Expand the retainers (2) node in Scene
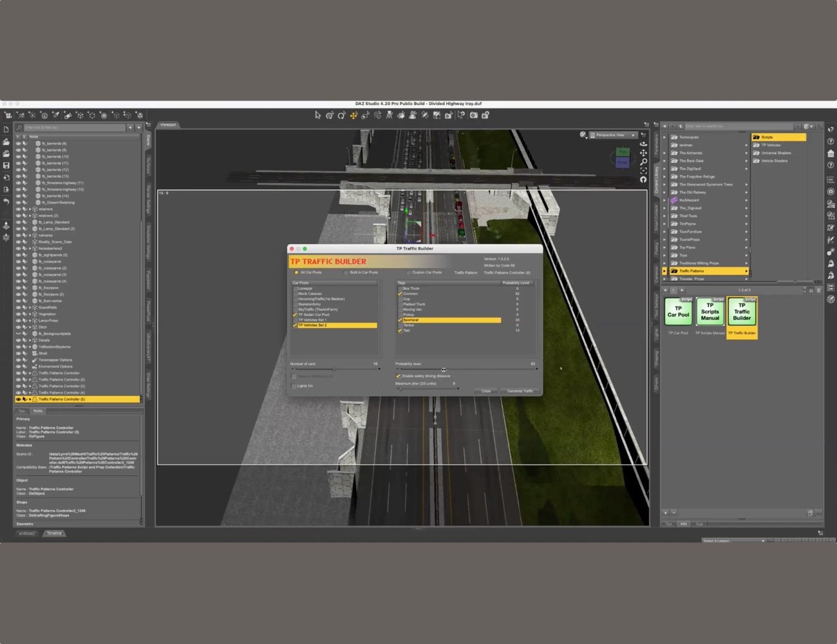Screen dimensions: 837x644 click(x=30, y=216)
